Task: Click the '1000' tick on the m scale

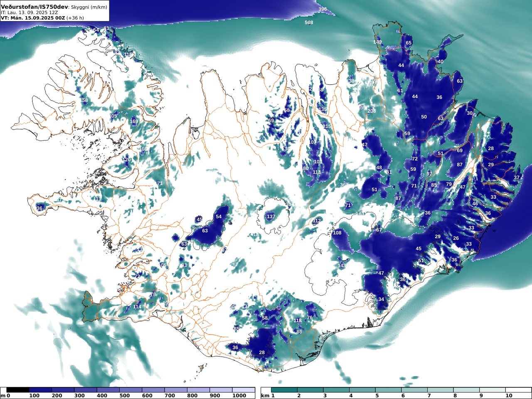Action: 239,396
